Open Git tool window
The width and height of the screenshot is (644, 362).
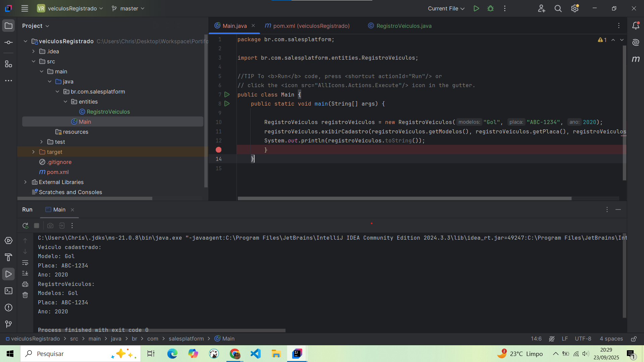pos(9,324)
